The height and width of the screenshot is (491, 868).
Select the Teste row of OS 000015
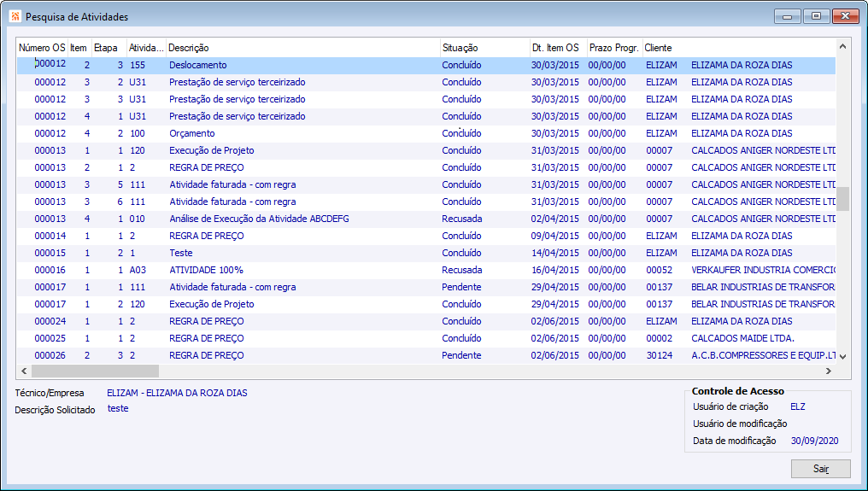pyautogui.click(x=426, y=253)
